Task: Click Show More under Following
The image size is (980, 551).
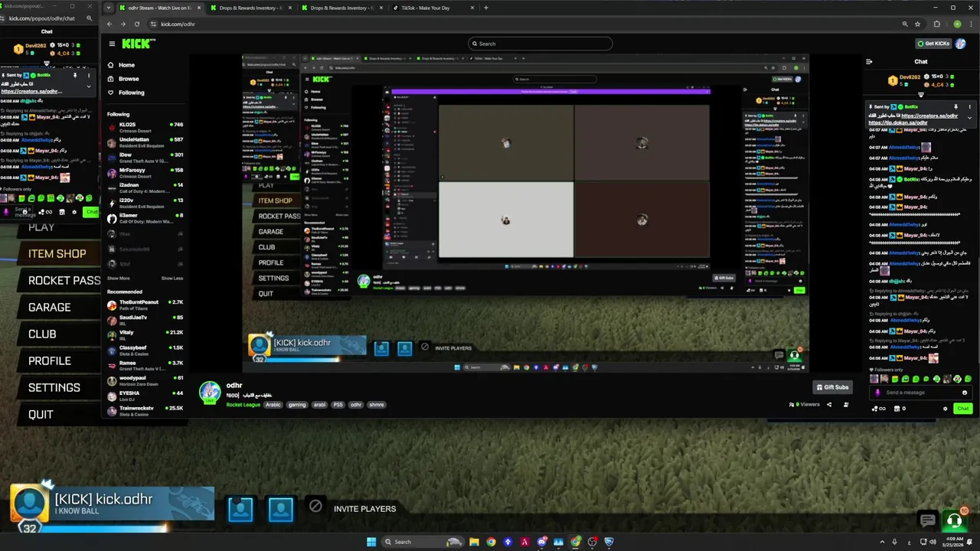Action: point(119,279)
